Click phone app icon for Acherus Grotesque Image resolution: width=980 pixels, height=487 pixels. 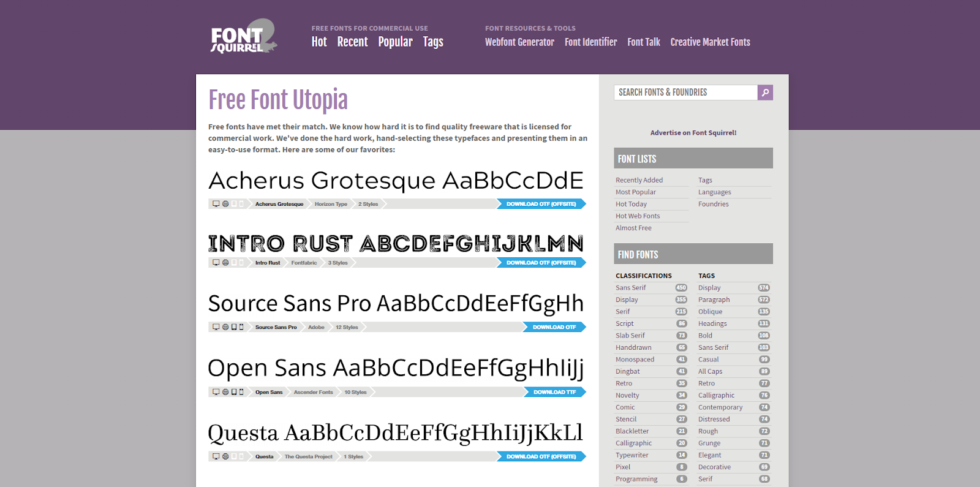241,204
